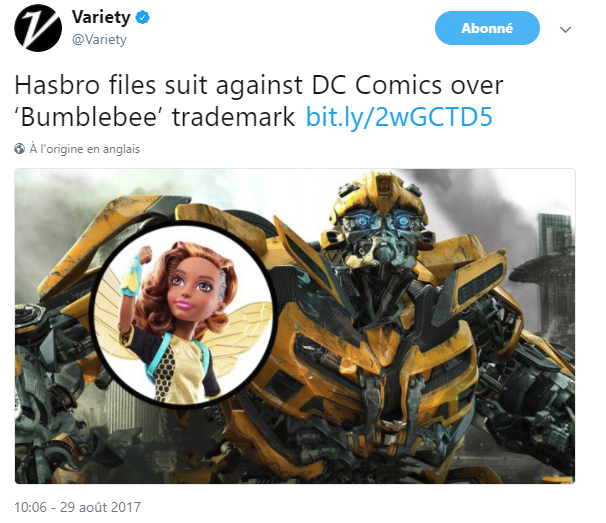Click the globe icon beside translation note
606x523 pixels.
(x=19, y=149)
